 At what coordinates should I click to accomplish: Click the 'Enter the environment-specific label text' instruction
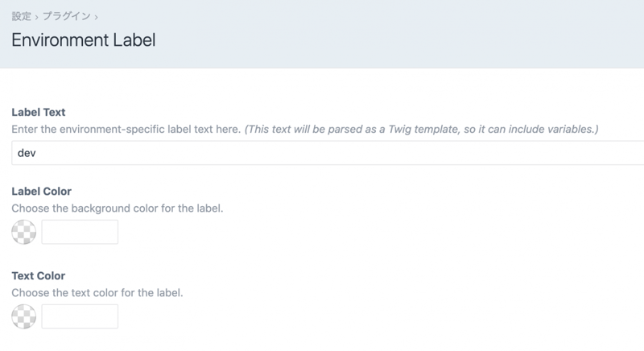tap(126, 129)
